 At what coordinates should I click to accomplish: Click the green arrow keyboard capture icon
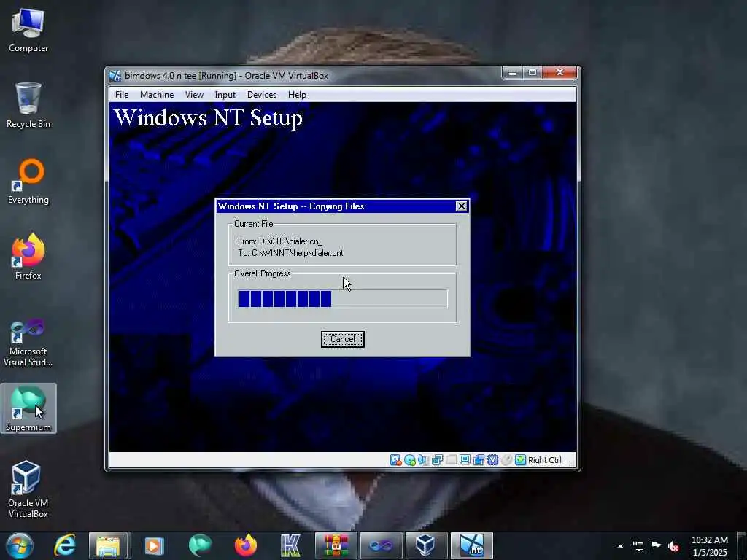(520, 460)
